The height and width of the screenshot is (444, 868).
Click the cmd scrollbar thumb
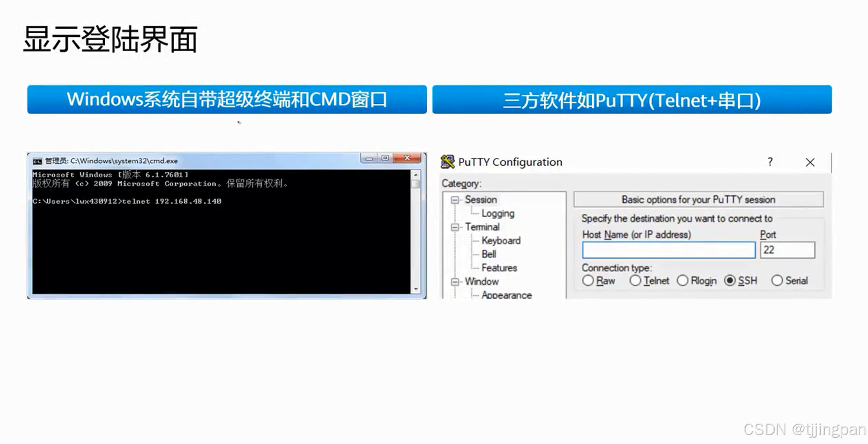click(x=416, y=184)
